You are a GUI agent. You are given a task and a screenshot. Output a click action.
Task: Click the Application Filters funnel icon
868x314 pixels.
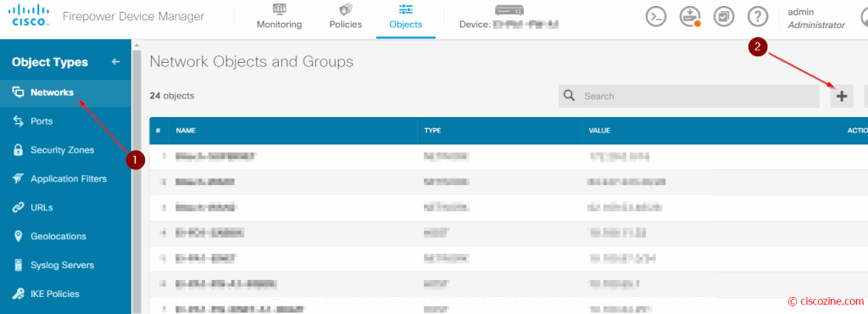click(x=19, y=179)
